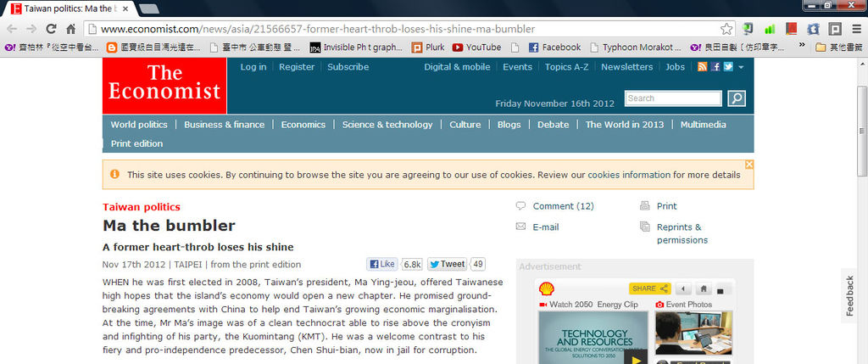Viewport: 868px width, 364px height.
Task: Click the Subscribe link
Action: tap(348, 67)
